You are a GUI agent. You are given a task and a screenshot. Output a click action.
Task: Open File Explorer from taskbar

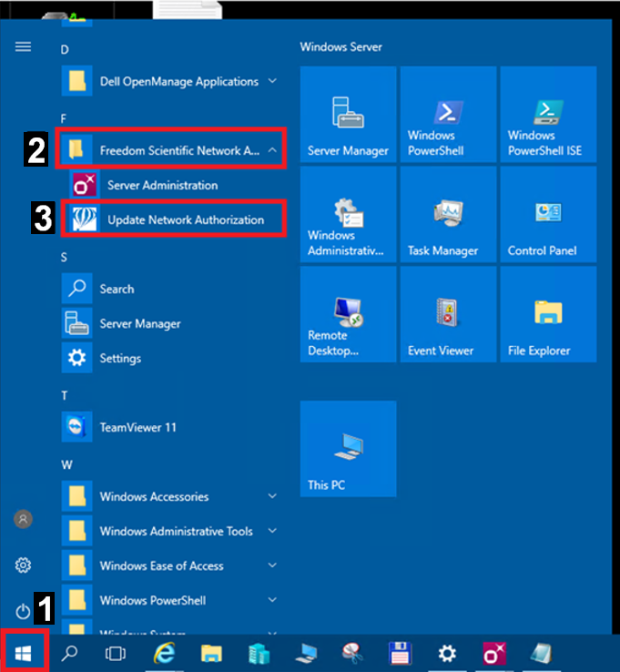(x=211, y=654)
